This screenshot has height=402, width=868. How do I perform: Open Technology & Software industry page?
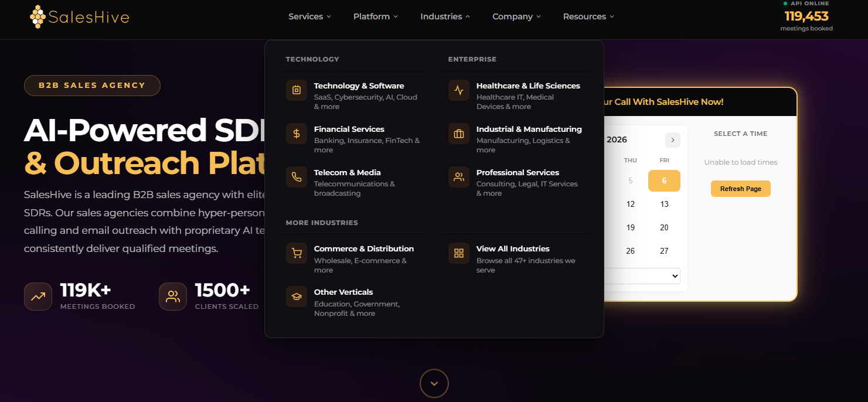click(353, 96)
